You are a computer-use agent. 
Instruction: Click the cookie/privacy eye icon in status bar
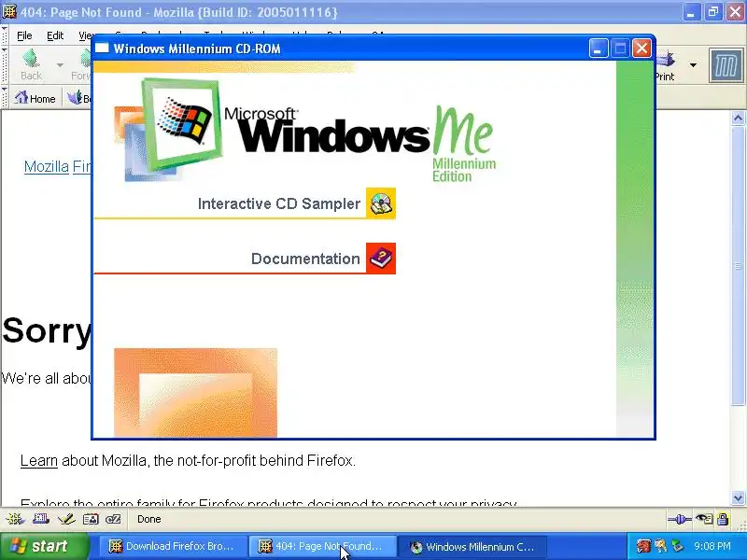point(704,519)
